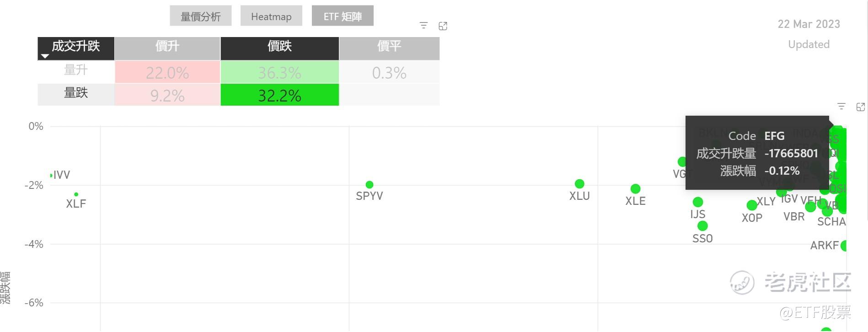The width and height of the screenshot is (868, 332).
Task: Click the XLE scatter point
Action: (x=635, y=189)
